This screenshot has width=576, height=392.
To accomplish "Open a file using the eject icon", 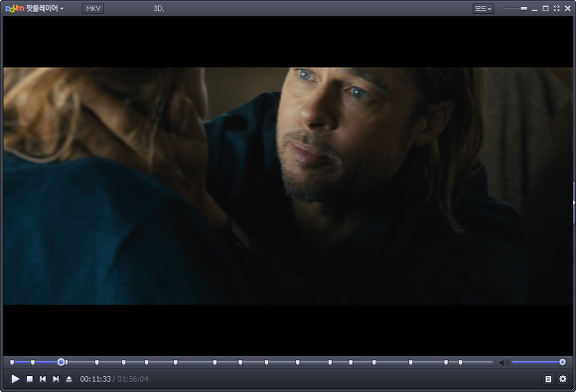I will pos(69,379).
